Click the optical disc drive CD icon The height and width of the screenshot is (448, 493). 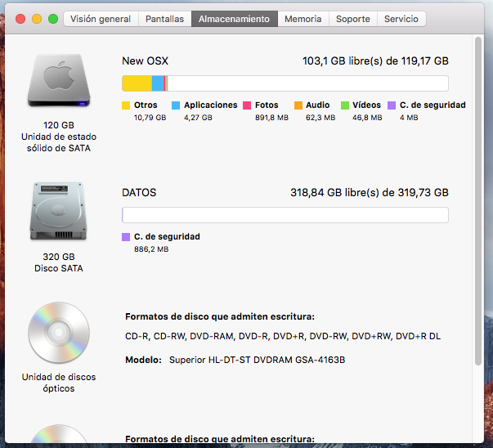coord(59,333)
